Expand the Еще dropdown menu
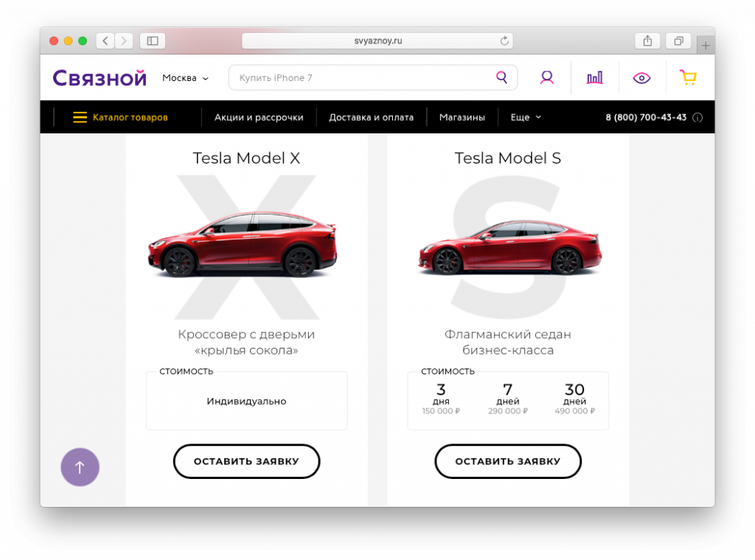 (526, 117)
